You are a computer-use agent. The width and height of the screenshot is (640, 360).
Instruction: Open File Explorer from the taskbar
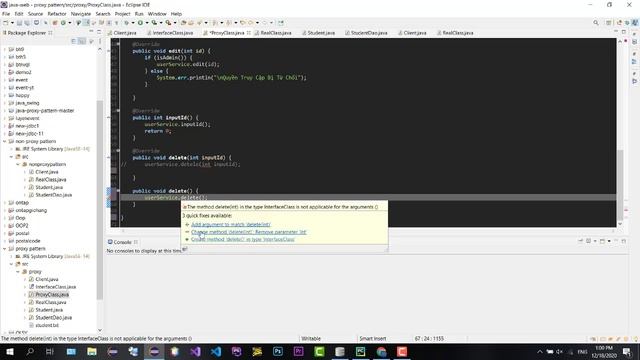point(92,351)
